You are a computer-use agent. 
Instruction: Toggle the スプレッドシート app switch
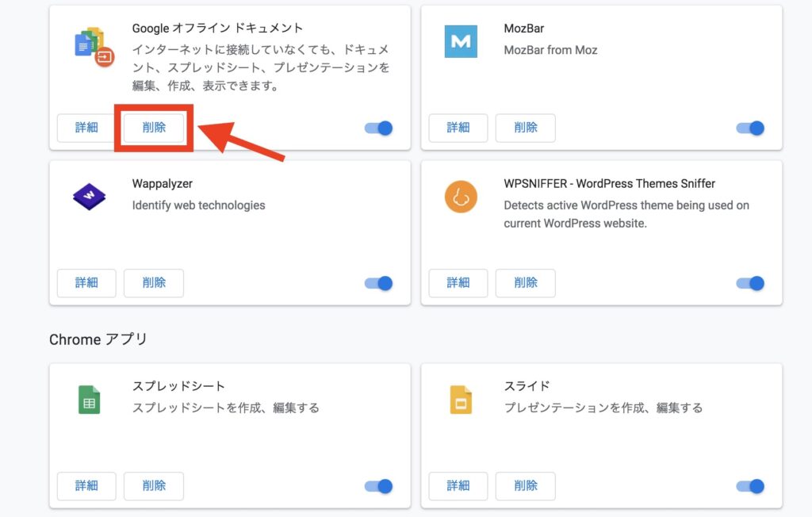click(378, 486)
